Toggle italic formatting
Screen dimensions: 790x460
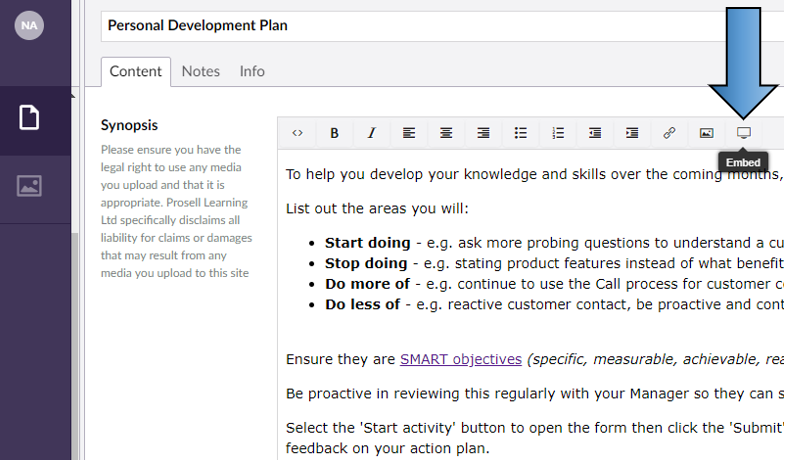[x=371, y=133]
